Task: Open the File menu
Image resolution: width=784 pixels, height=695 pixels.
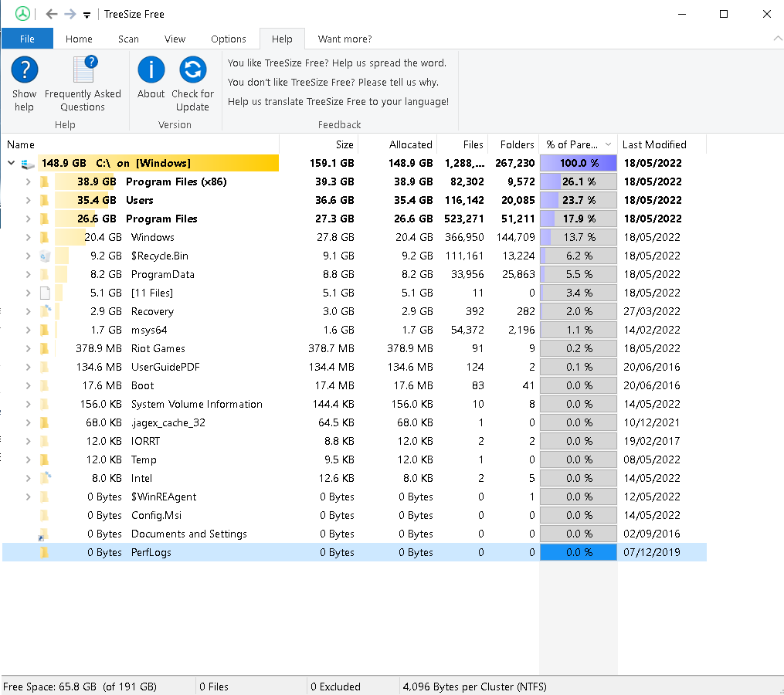Action: [27, 39]
